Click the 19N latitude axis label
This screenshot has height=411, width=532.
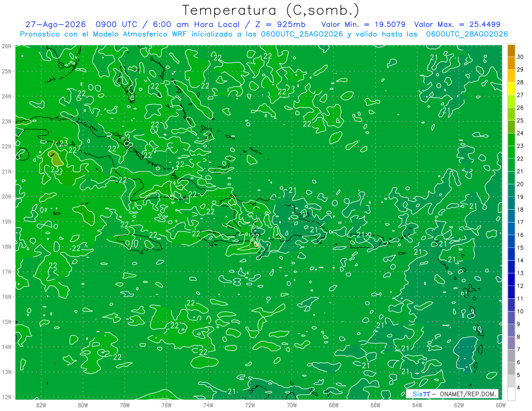click(6, 221)
